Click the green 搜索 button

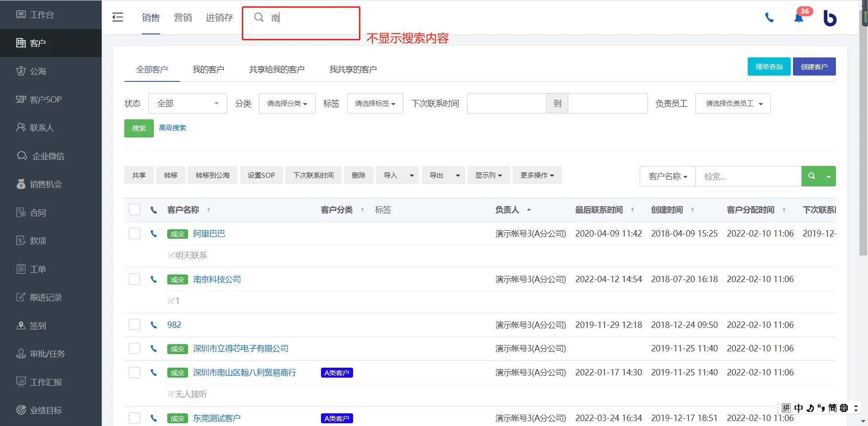tap(139, 128)
